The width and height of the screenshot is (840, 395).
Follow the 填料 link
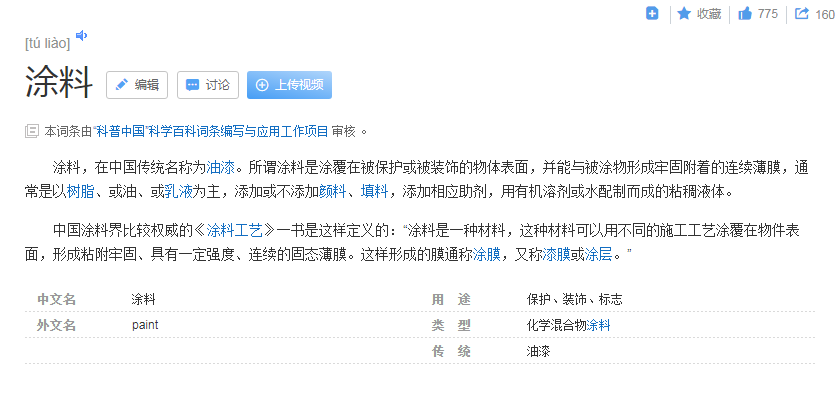374,191
